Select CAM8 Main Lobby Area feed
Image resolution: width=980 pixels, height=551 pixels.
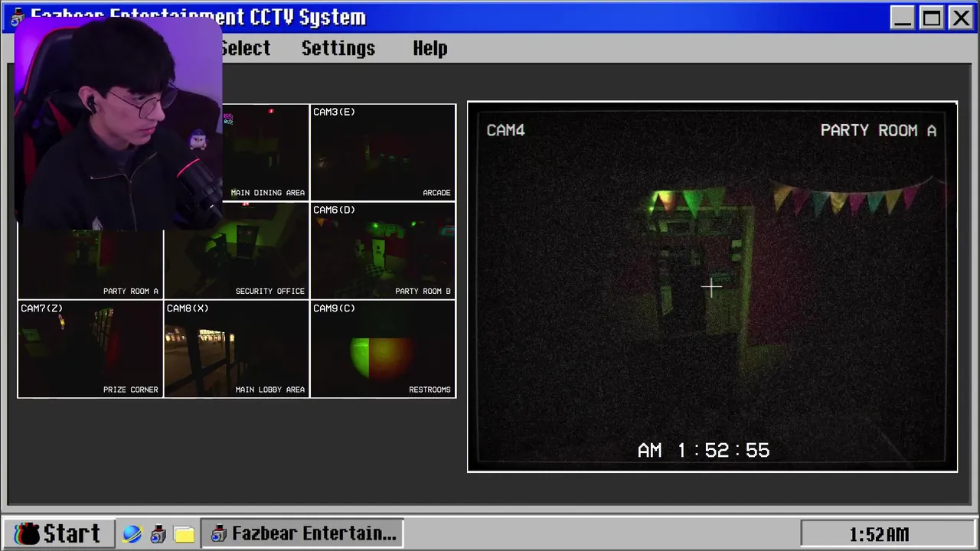237,349
